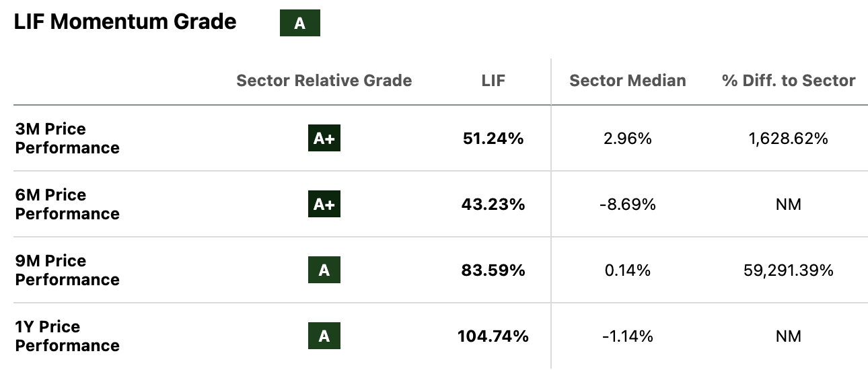The height and width of the screenshot is (370, 868).
Task: Select the 104.74% LIF value
Action: [493, 336]
